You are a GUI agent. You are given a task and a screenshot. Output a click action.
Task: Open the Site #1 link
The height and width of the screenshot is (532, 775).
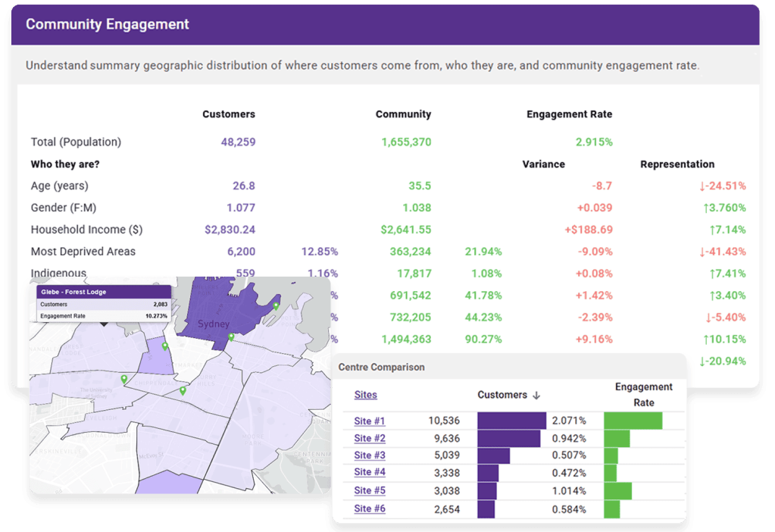click(x=370, y=421)
